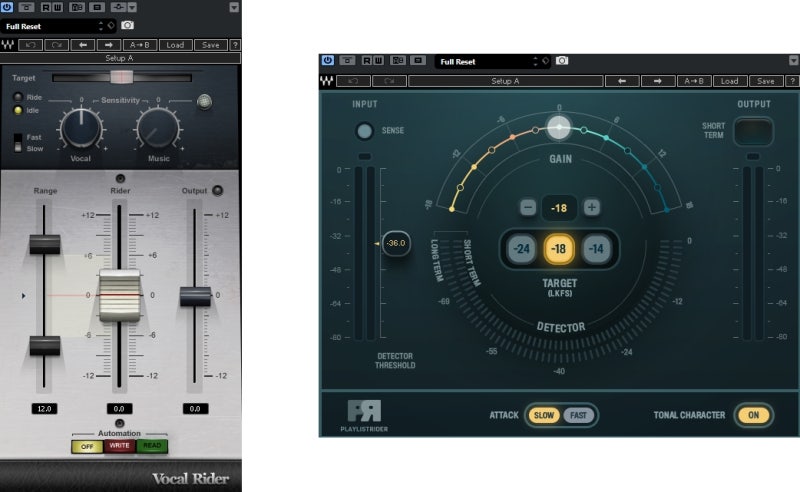Toggle Vocal Rider plugin power button

7,7
